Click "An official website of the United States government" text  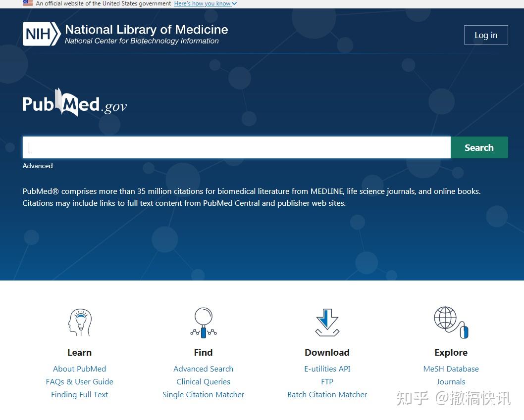pos(103,3)
